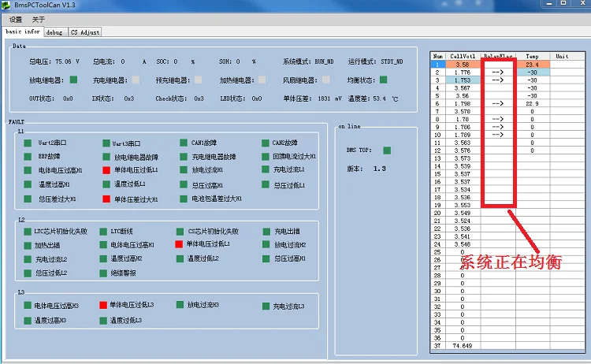Click the 绝缘警报 insulation alarm indicator
591x364 pixels.
(x=103, y=273)
